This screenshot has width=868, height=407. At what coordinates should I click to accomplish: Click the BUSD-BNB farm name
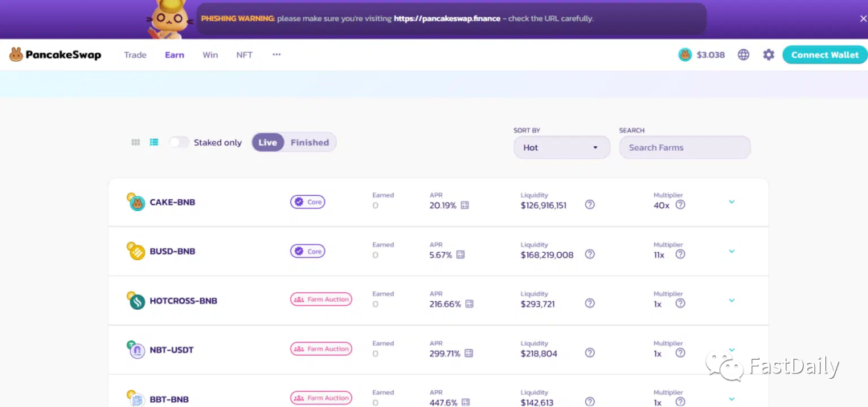pyautogui.click(x=172, y=251)
